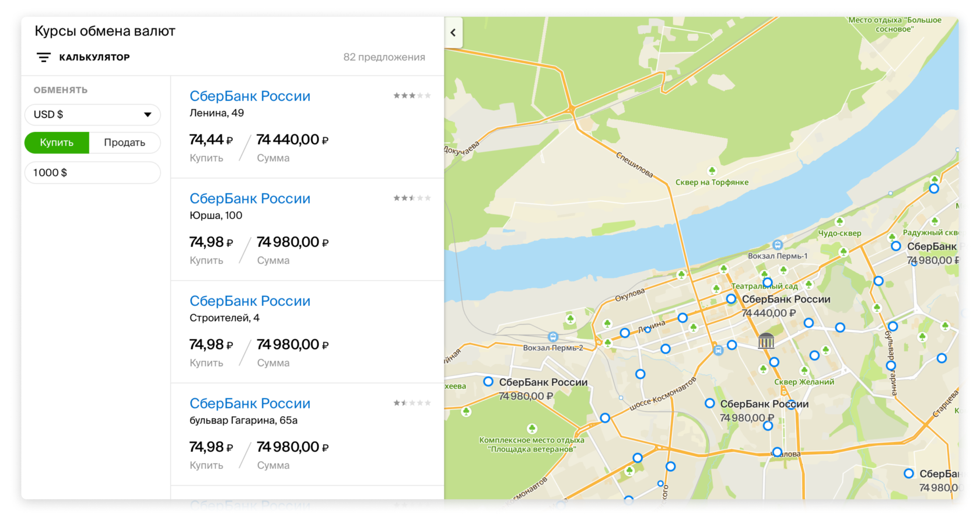This screenshot has width=980, height=516.
Task: Open СберБанк России at Ленина, 49
Action: pos(250,96)
